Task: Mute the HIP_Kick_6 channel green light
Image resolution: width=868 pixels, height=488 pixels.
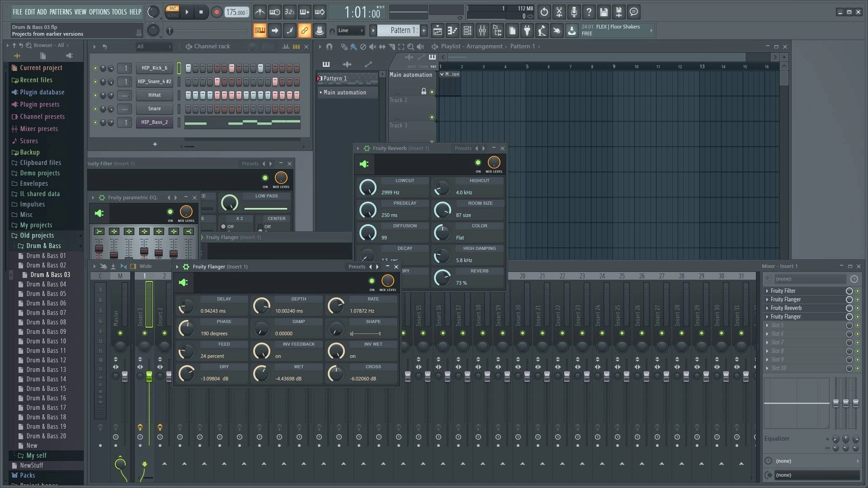Action: [95, 68]
